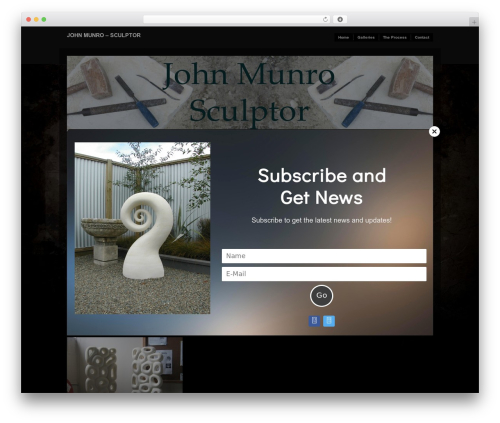Click the circular icon beside the address bar
Viewport: 500px width, 423px height.
click(340, 19)
